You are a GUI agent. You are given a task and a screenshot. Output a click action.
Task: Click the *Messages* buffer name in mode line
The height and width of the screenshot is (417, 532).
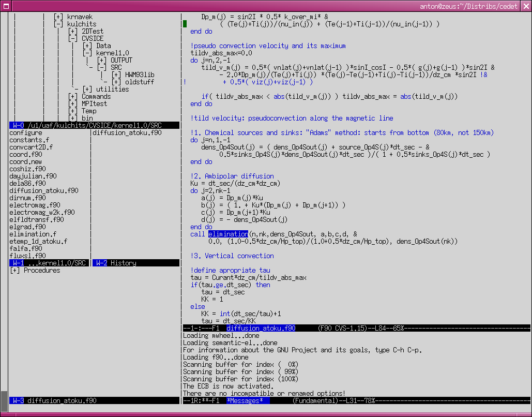(247, 401)
